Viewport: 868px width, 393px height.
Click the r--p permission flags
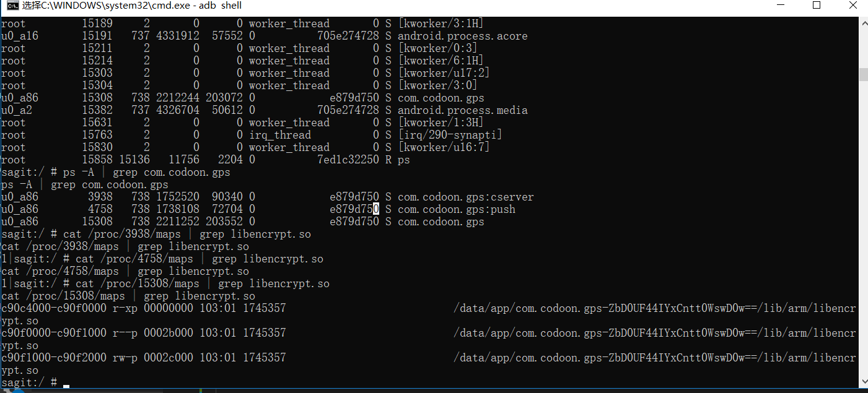click(x=125, y=333)
